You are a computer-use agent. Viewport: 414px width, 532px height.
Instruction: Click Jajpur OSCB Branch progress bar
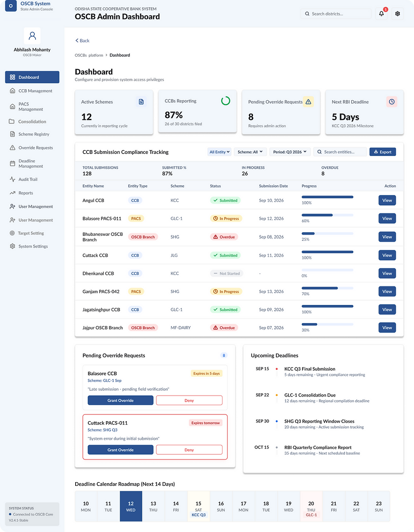click(327, 324)
